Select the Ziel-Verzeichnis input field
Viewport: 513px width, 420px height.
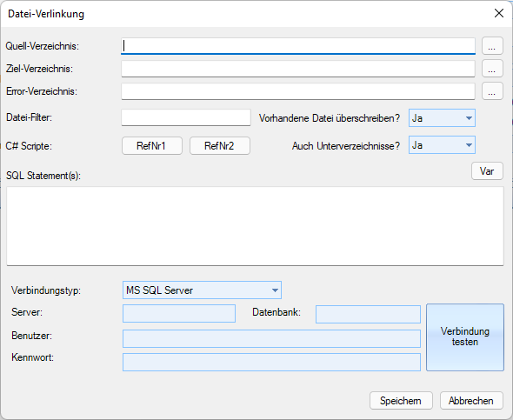tap(298, 69)
